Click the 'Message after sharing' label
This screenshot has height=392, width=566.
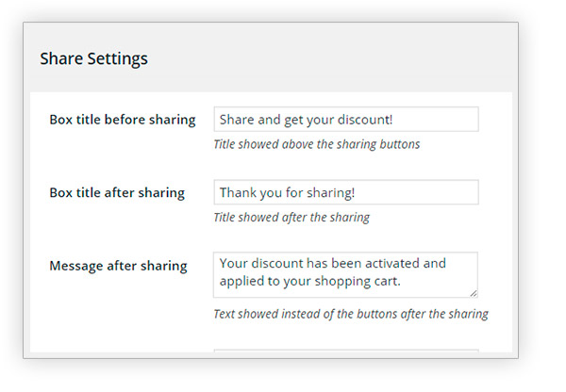[x=118, y=266]
